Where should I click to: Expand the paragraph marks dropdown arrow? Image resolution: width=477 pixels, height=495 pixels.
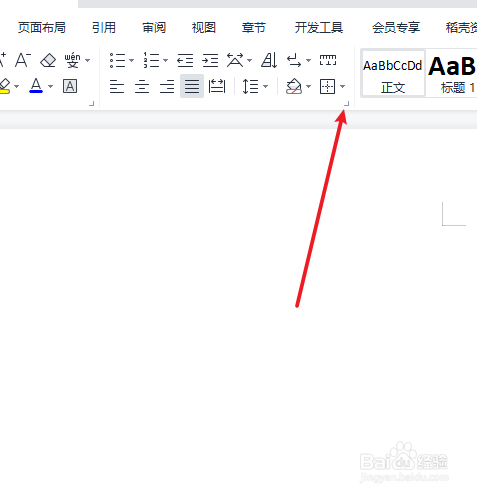(308, 61)
